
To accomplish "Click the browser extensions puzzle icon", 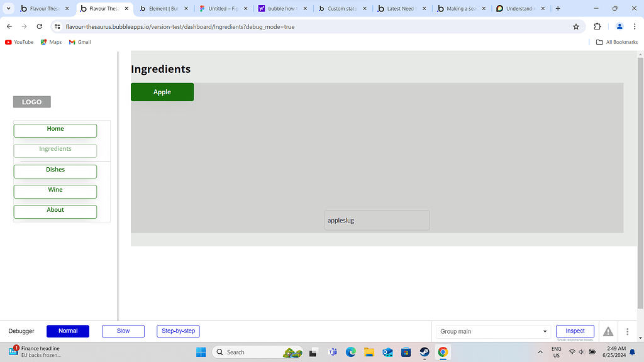I will pos(597,26).
